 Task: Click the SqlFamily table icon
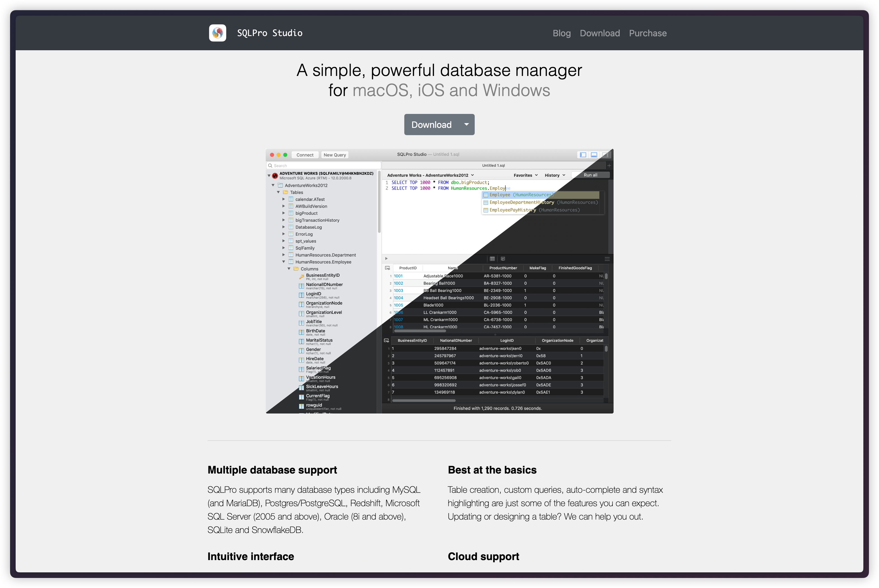291,248
